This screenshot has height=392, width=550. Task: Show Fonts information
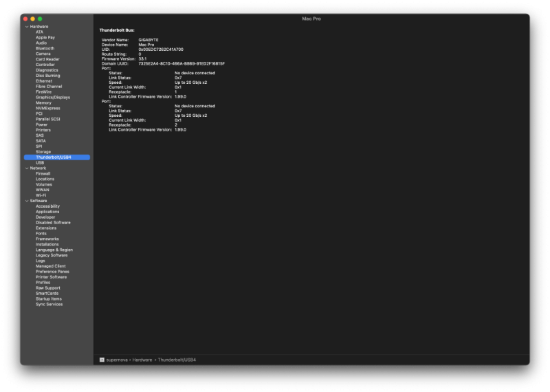(x=41, y=233)
